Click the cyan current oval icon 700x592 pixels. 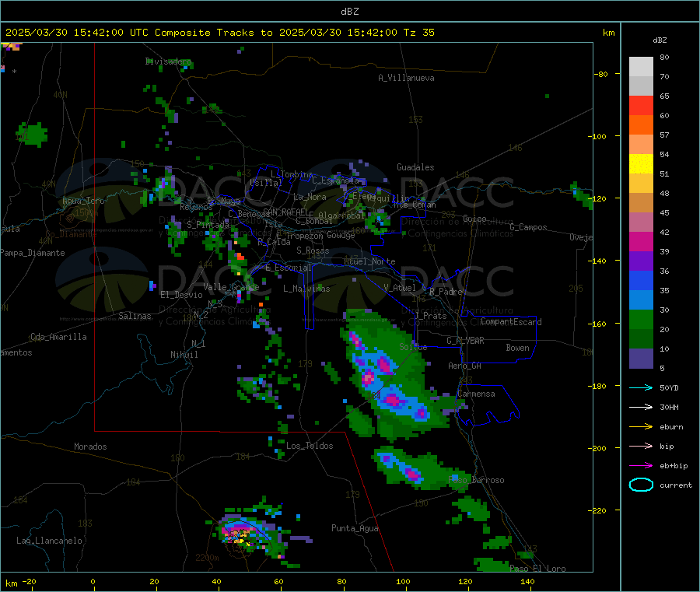pyautogui.click(x=641, y=485)
